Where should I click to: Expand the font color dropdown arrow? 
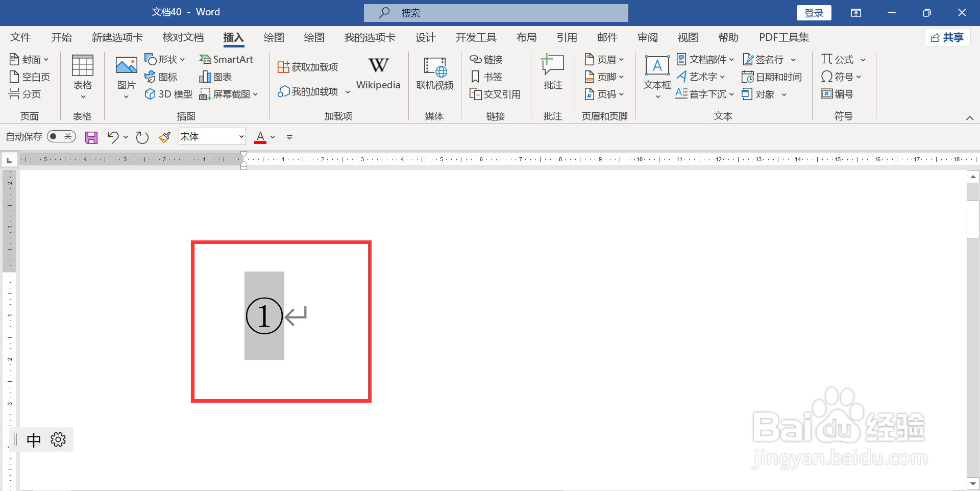pos(273,137)
